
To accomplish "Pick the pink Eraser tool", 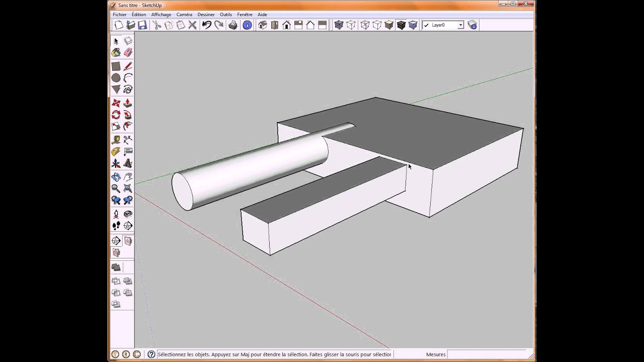I will point(128,52).
